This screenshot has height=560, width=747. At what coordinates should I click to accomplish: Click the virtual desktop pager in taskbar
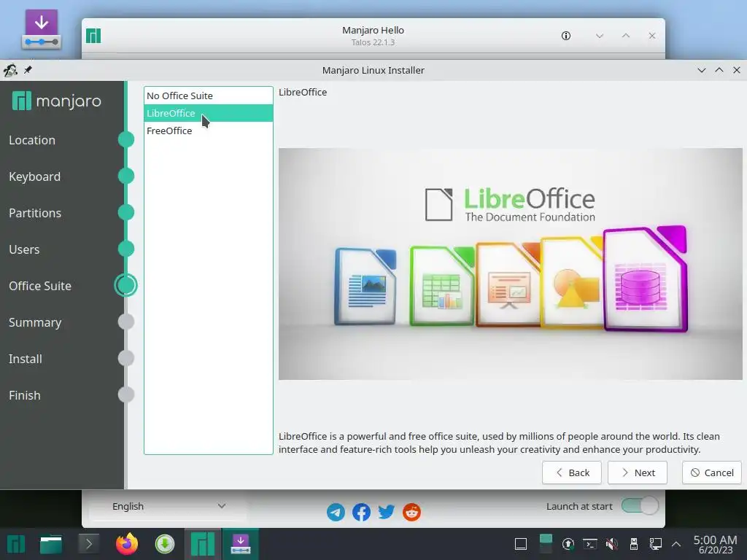point(546,544)
